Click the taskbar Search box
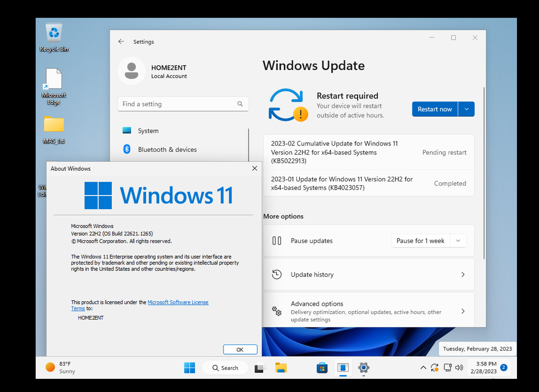Viewport: 539px width, 392px height. pos(225,367)
